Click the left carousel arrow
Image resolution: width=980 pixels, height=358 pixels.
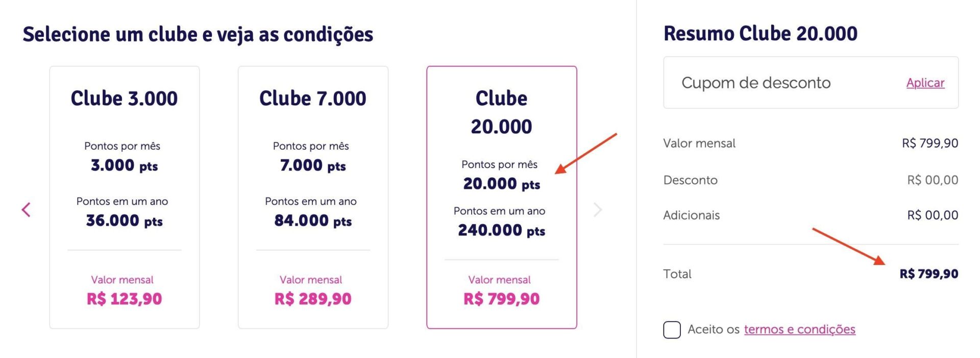(x=26, y=209)
